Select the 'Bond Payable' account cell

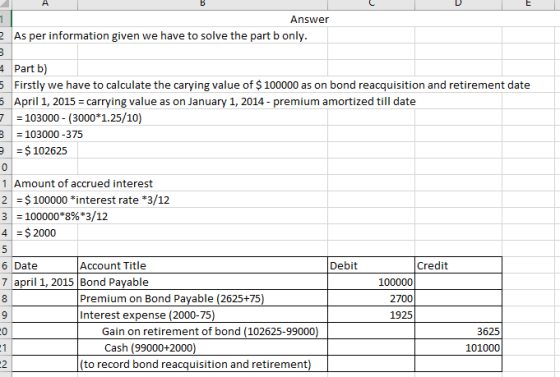(x=202, y=282)
